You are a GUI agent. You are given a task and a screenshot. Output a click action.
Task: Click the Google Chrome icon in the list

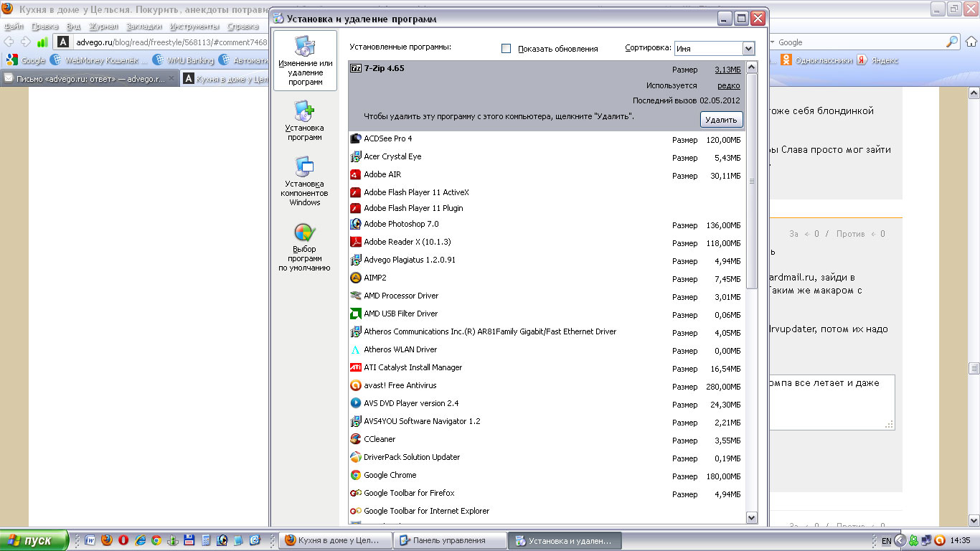(355, 475)
